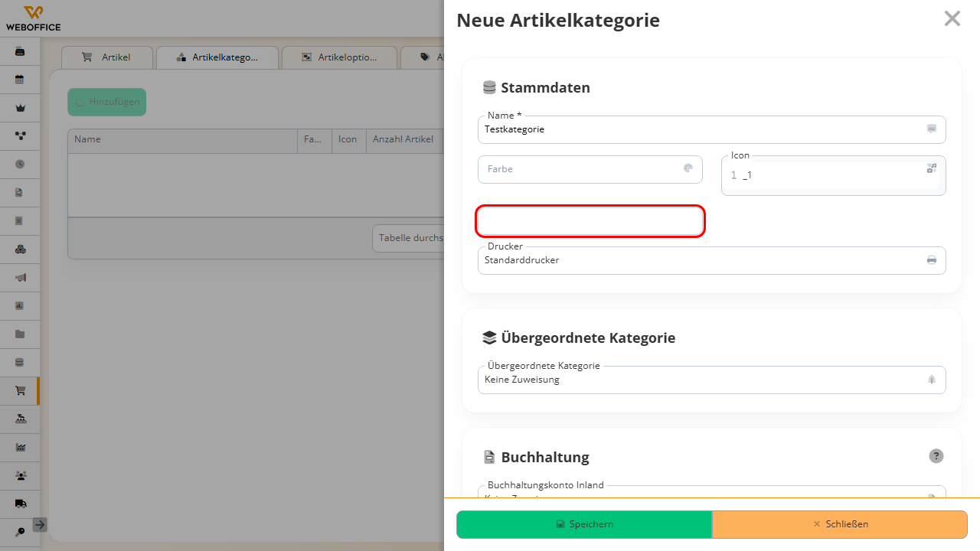Viewport: 980px width, 551px height.
Task: Sort table by Anzahl Artikel column header
Action: 404,140
